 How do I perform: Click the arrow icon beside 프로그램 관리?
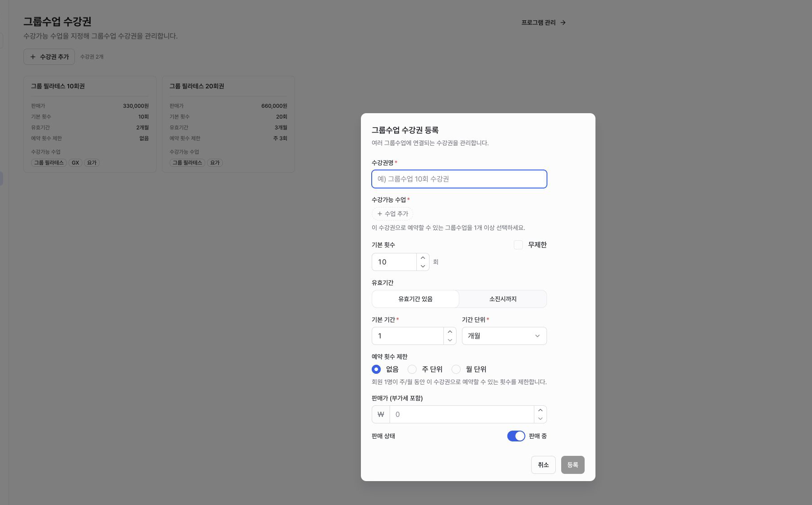[x=563, y=23]
